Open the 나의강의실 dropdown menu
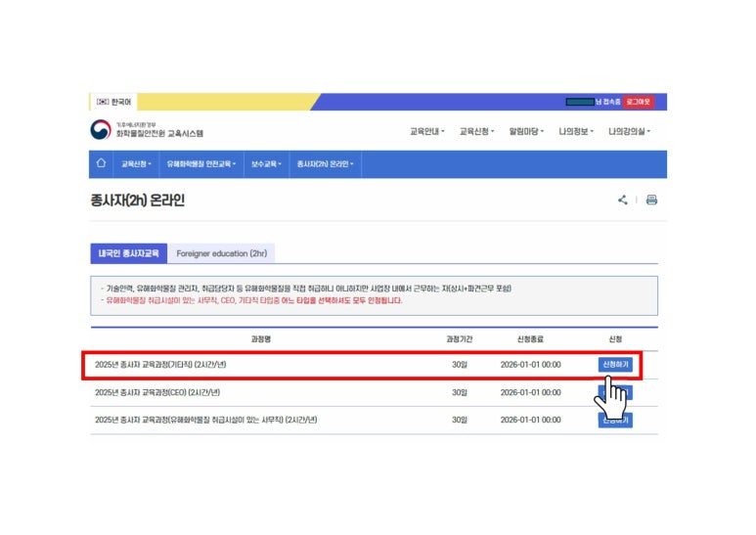Screen dimensions: 756x535 (629, 131)
